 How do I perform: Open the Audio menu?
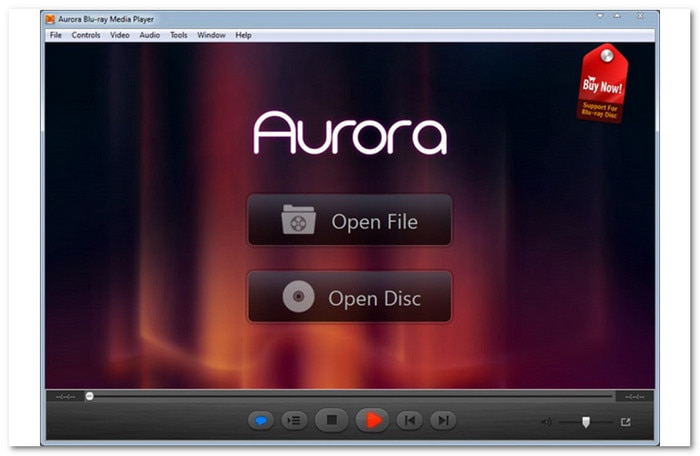tap(150, 35)
